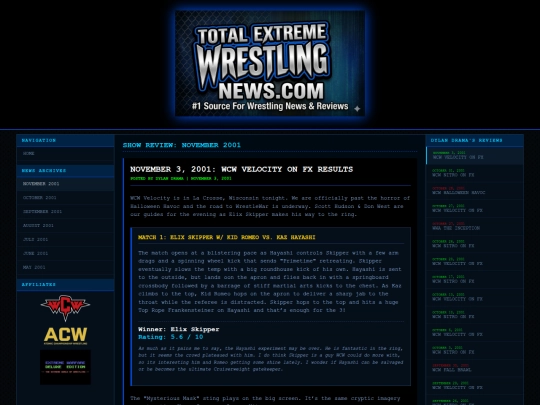Click the article title WCW Velocity on FX Results
This screenshot has height=405, width=540.
[241, 169]
